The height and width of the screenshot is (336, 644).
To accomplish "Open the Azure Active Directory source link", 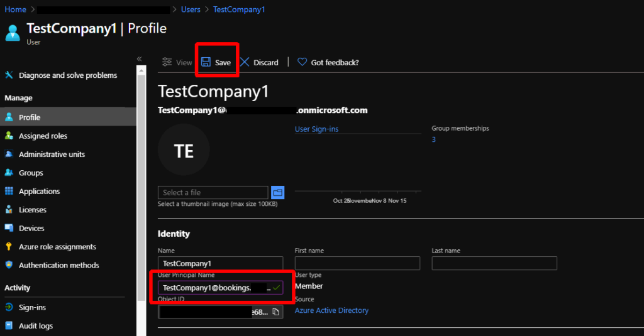I will pos(331,310).
